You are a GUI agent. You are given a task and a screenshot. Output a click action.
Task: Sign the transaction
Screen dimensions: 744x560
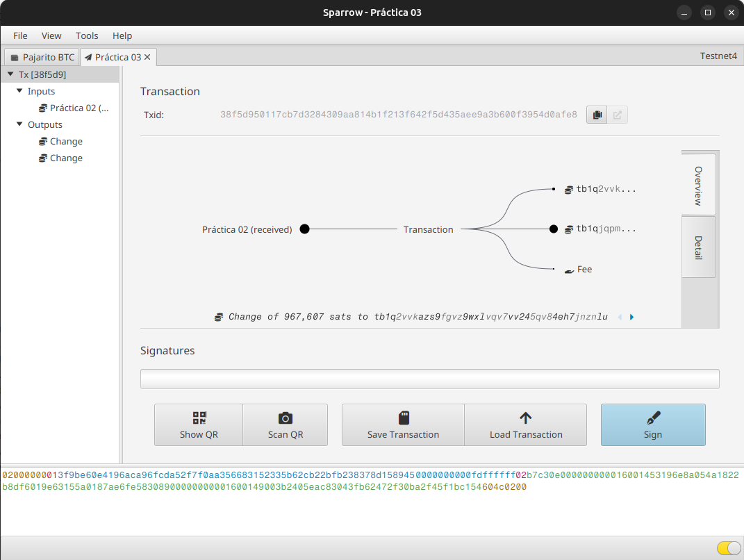(653, 425)
